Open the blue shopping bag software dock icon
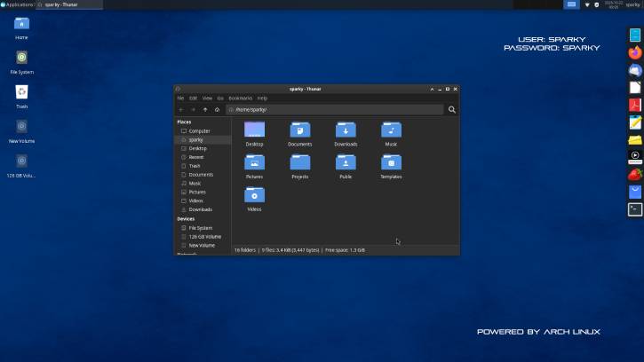The image size is (644, 362). [635, 192]
